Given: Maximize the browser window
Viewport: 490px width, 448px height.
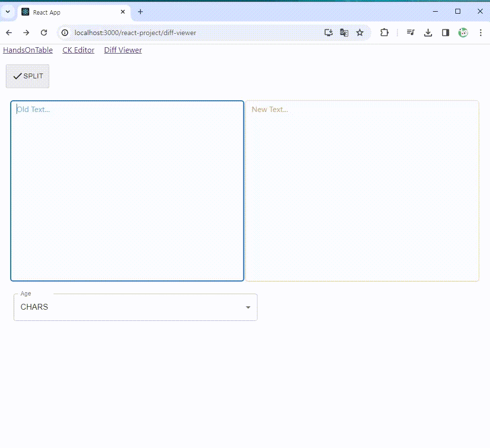Looking at the screenshot, I should point(458,11).
